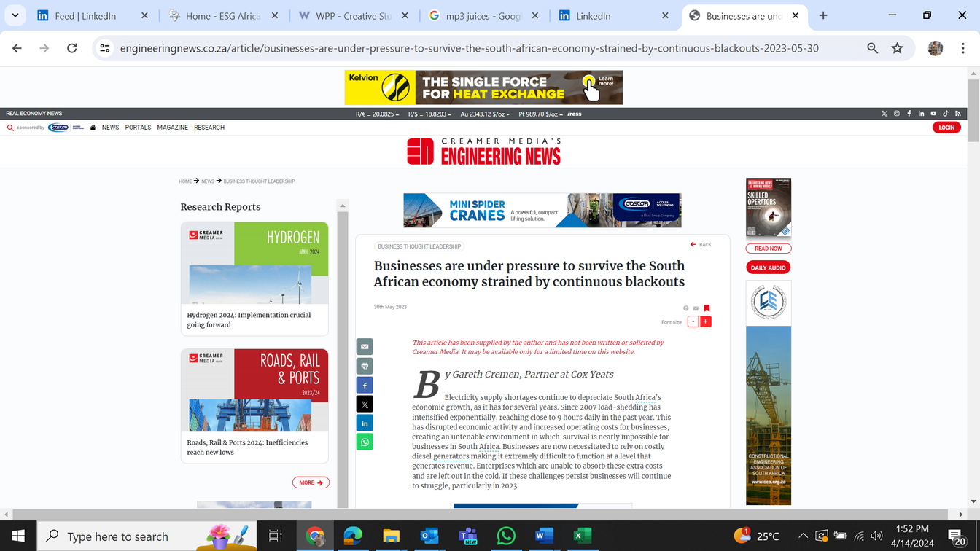Viewport: 980px width, 551px height.
Task: Share article on Facebook from side share bar
Action: pyautogui.click(x=365, y=385)
